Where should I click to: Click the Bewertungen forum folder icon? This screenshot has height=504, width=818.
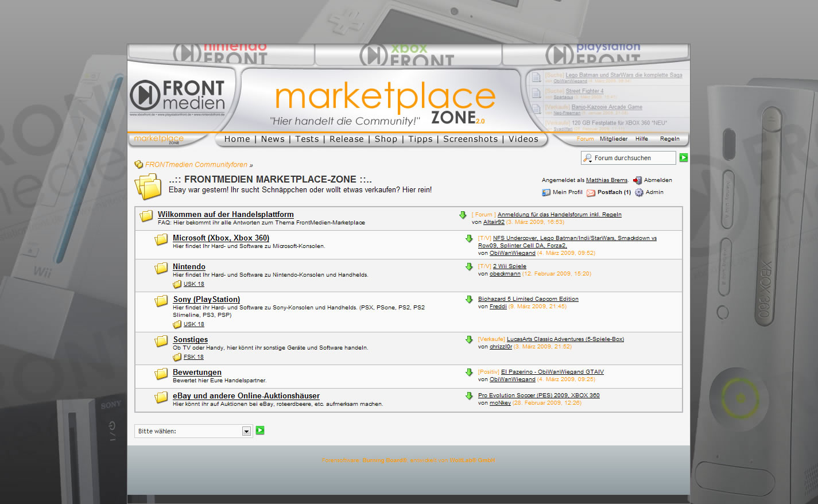(x=161, y=374)
